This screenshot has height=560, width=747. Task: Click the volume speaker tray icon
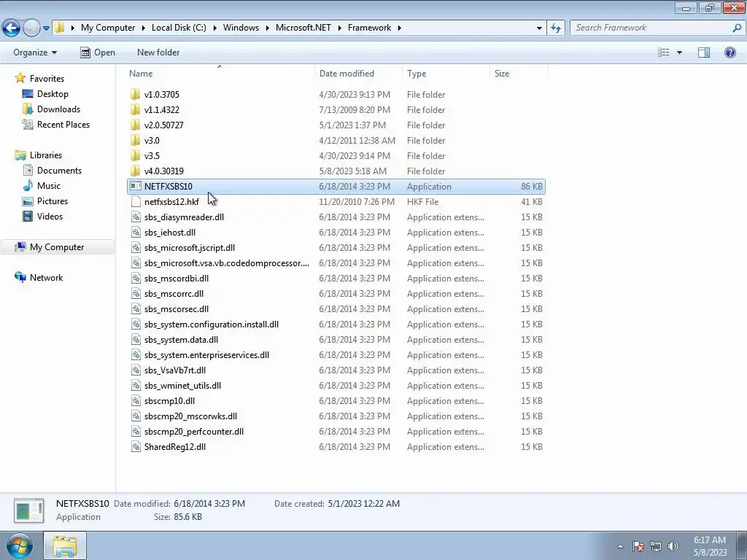pos(673,546)
